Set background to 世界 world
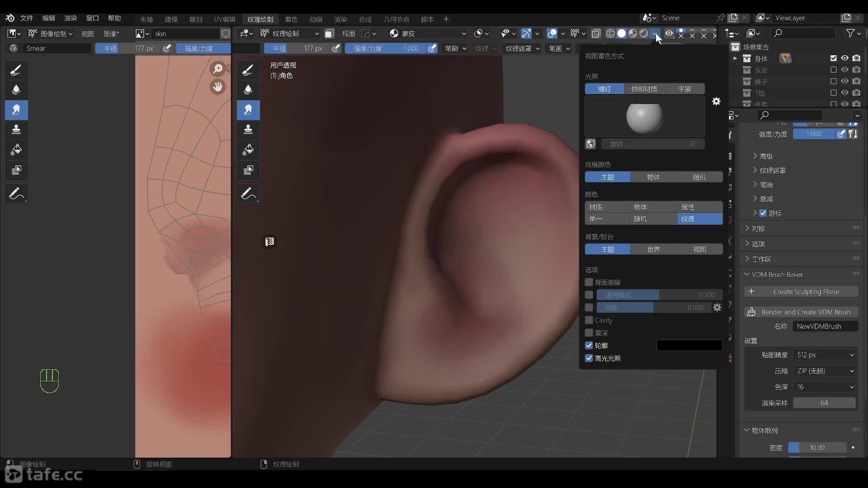The height and width of the screenshot is (488, 868). tap(653, 249)
